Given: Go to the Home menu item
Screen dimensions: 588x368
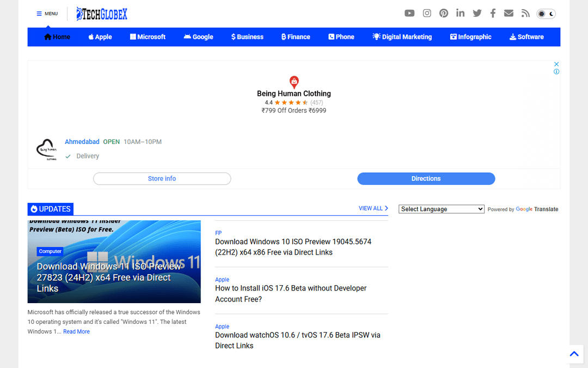Looking at the screenshot, I should 57,37.
